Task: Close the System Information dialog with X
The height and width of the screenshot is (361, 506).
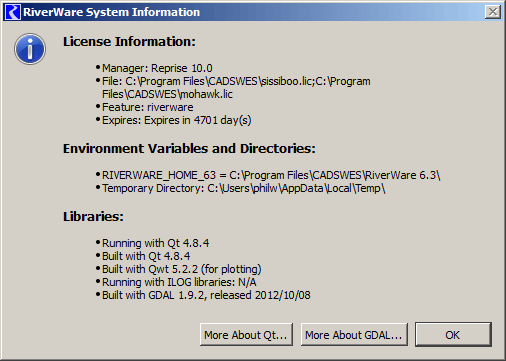Action: click(493, 12)
